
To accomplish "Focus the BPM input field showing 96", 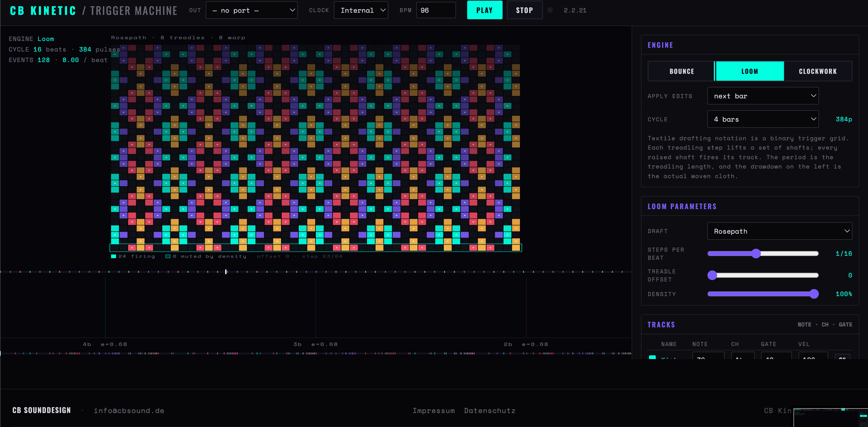I will click(x=436, y=10).
